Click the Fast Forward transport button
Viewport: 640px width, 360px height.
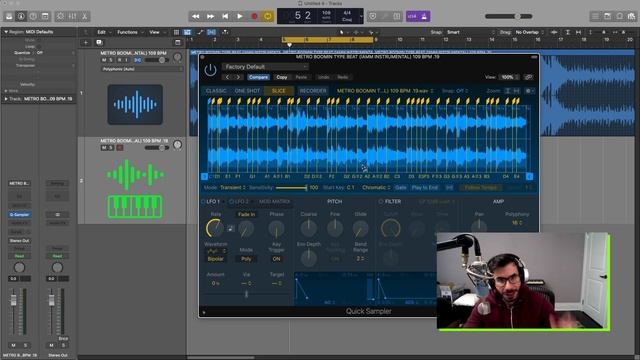click(210, 16)
